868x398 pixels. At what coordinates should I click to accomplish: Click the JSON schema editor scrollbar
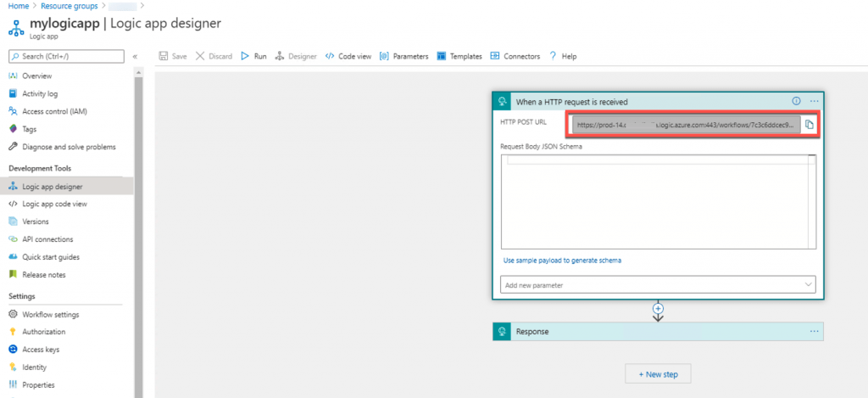(x=813, y=202)
